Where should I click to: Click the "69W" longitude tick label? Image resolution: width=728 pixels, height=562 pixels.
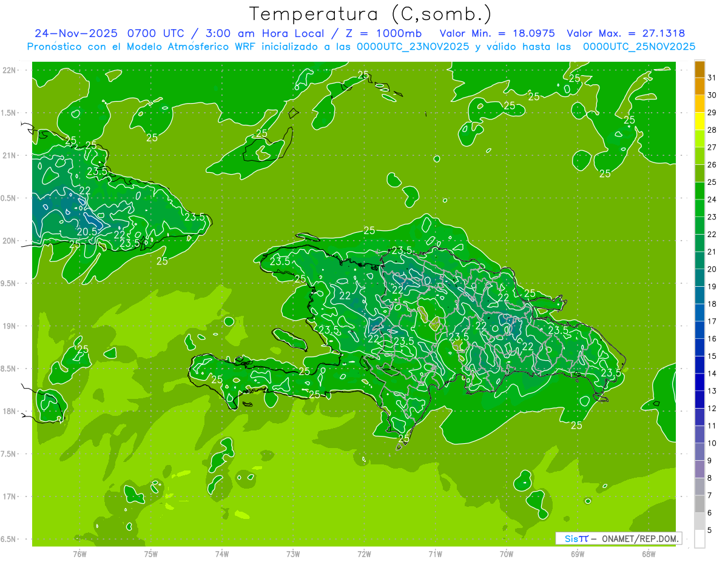[x=578, y=554]
